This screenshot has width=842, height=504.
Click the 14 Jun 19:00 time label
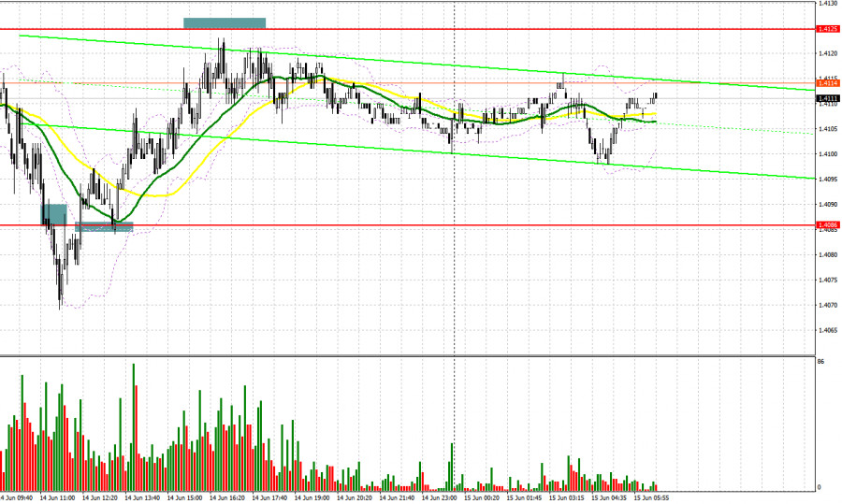312,498
